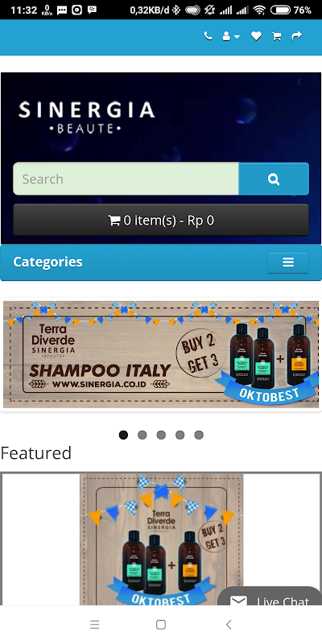The width and height of the screenshot is (322, 644).
Task: Expand the Categories hamburger menu
Action: point(288,262)
